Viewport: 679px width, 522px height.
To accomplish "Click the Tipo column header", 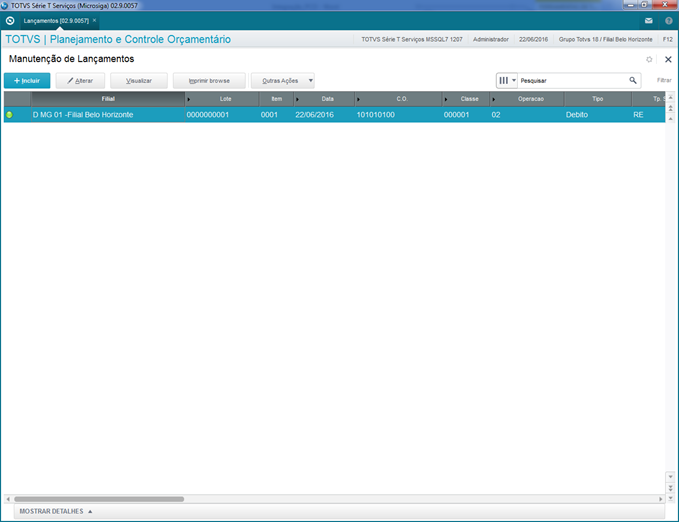I will tap(598, 99).
